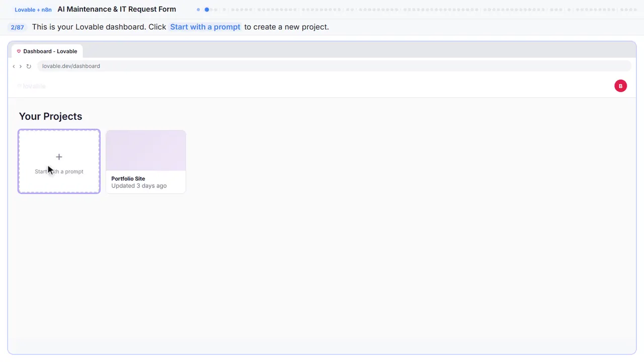Click the highlighted 'Start with a prompt' instruction text
Screen dimensions: 644x362
[x=205, y=27]
